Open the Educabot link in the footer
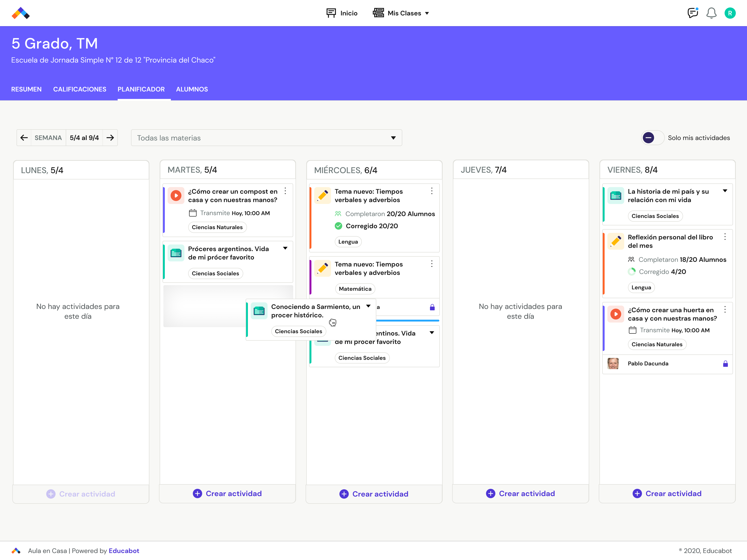The height and width of the screenshot is (560, 747). coord(124,550)
